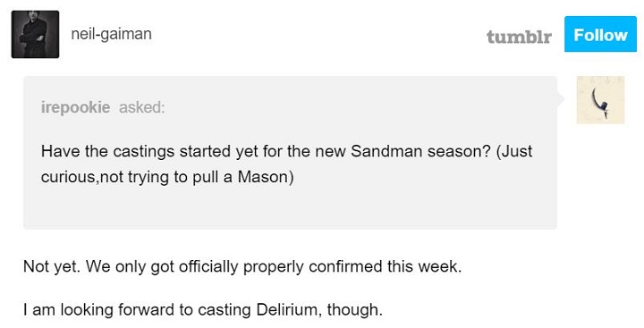This screenshot has width=644, height=328.
Task: Click the 'I am looking forward to casting' sentence
Action: (203, 309)
